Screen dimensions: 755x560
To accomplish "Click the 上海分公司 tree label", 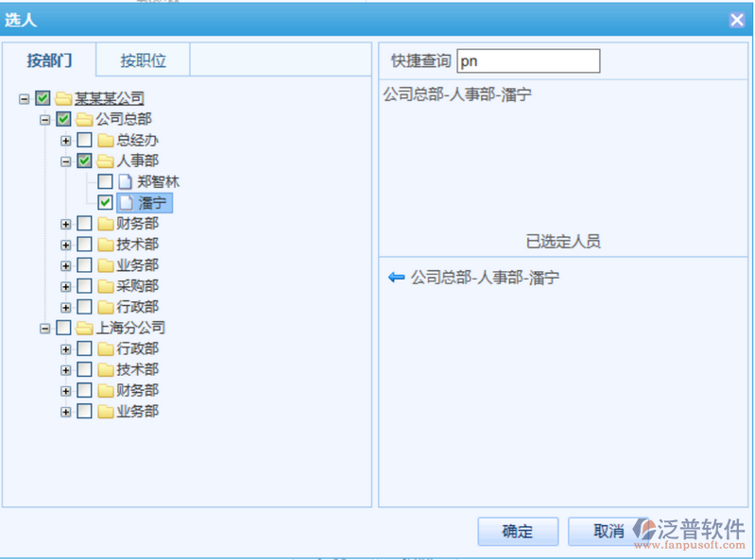I will [130, 328].
